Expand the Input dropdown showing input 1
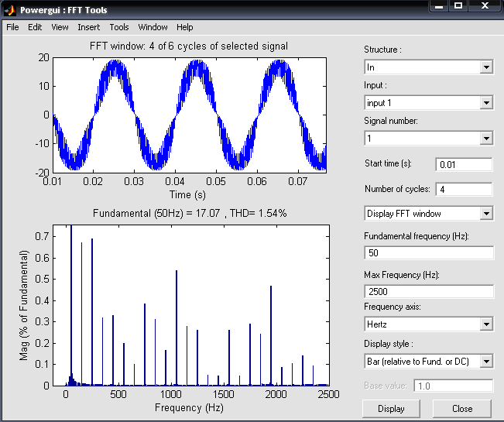This screenshot has width=504, height=422. [429, 103]
